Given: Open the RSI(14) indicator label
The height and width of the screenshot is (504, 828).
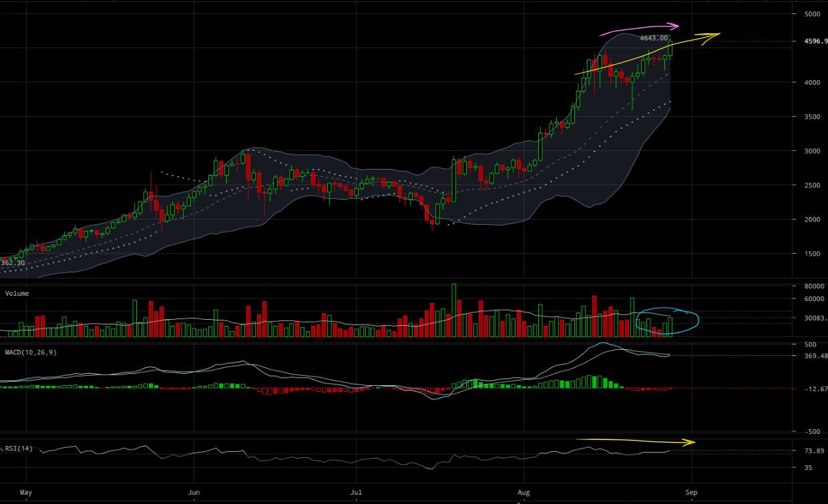Looking at the screenshot, I should coord(20,448).
